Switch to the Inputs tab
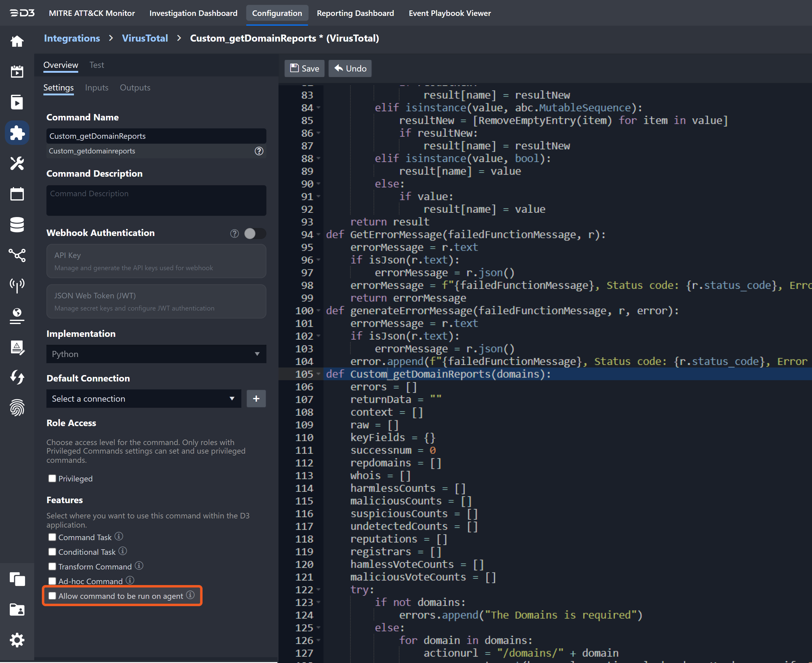The width and height of the screenshot is (812, 663). tap(97, 87)
